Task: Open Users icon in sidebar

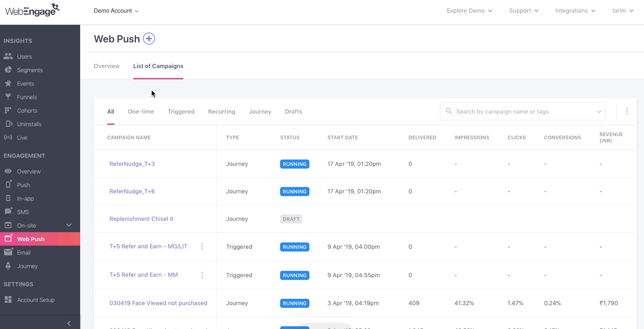Action: 8,56
